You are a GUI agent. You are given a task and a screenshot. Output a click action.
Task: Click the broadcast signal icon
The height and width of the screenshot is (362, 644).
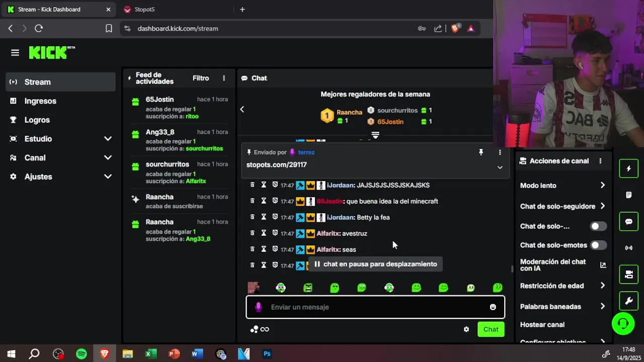[628, 248]
